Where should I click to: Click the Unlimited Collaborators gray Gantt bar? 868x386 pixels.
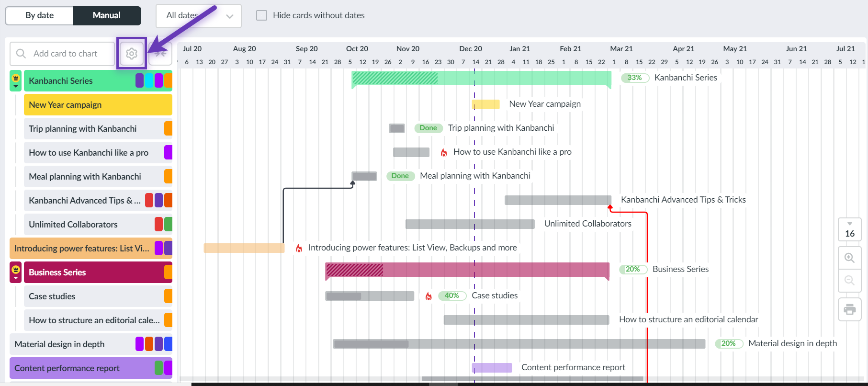(x=470, y=224)
